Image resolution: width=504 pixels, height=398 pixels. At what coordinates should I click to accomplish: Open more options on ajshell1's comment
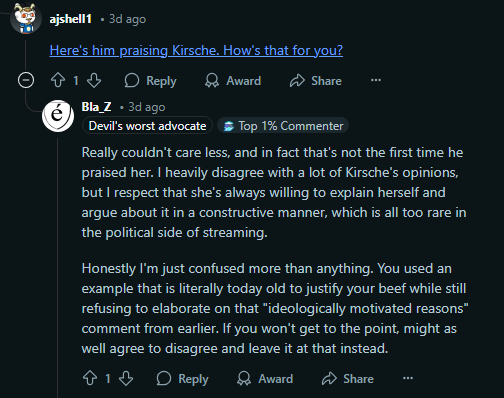pyautogui.click(x=376, y=80)
